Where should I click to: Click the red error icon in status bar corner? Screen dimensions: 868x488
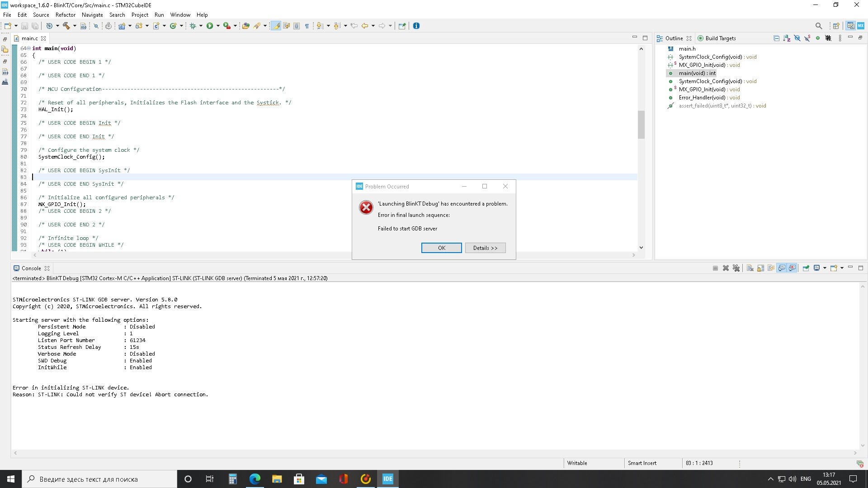click(x=860, y=464)
